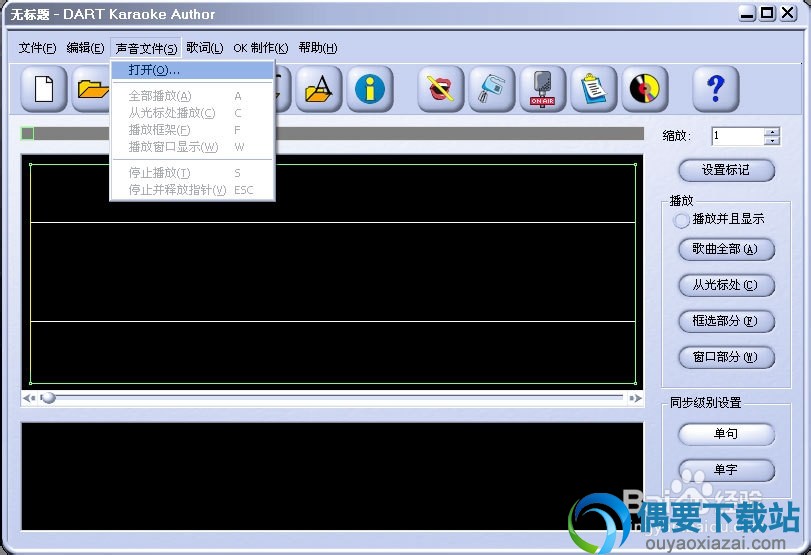Click the 单句 sync level button
The width and height of the screenshot is (811, 555).
pyautogui.click(x=726, y=433)
